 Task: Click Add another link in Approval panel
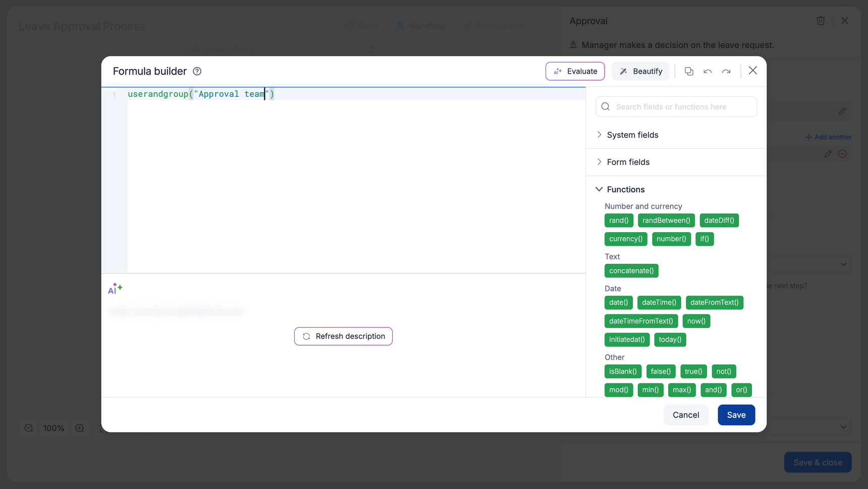pyautogui.click(x=829, y=137)
